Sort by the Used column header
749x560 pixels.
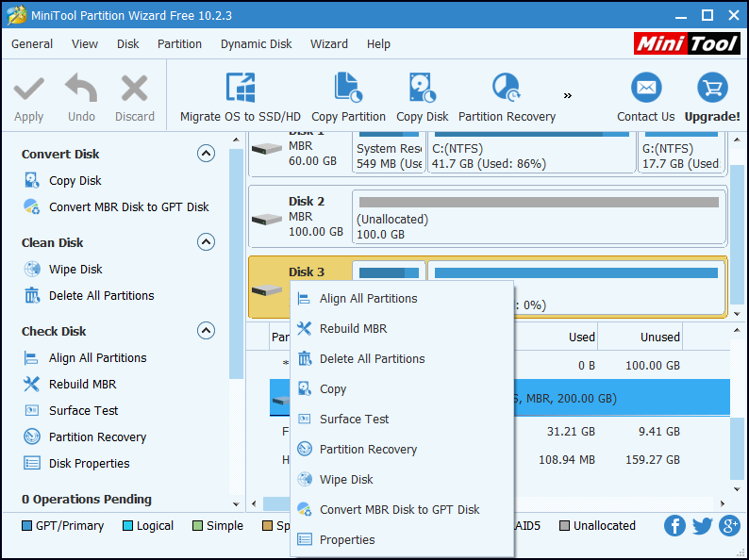coord(581,338)
